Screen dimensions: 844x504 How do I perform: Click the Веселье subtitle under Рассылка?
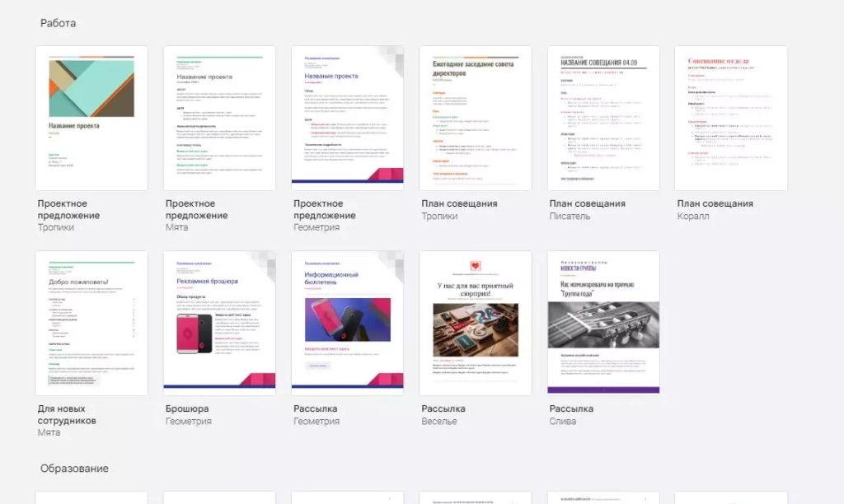point(438,422)
